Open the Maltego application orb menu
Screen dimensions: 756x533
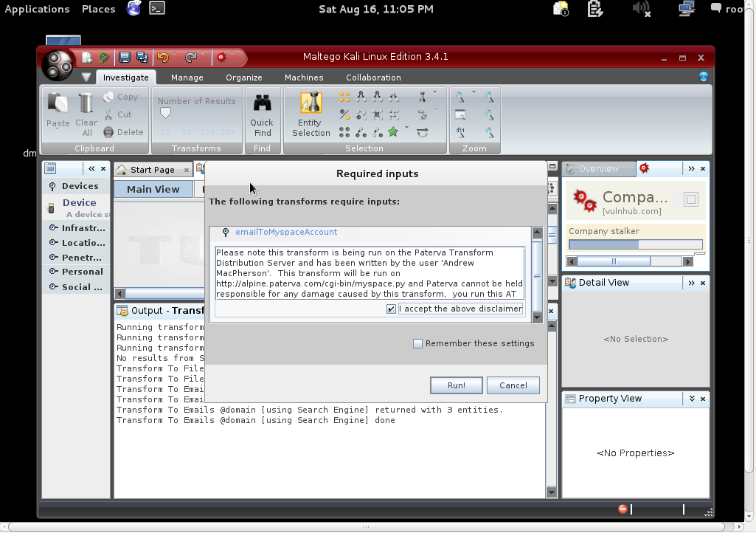click(58, 65)
